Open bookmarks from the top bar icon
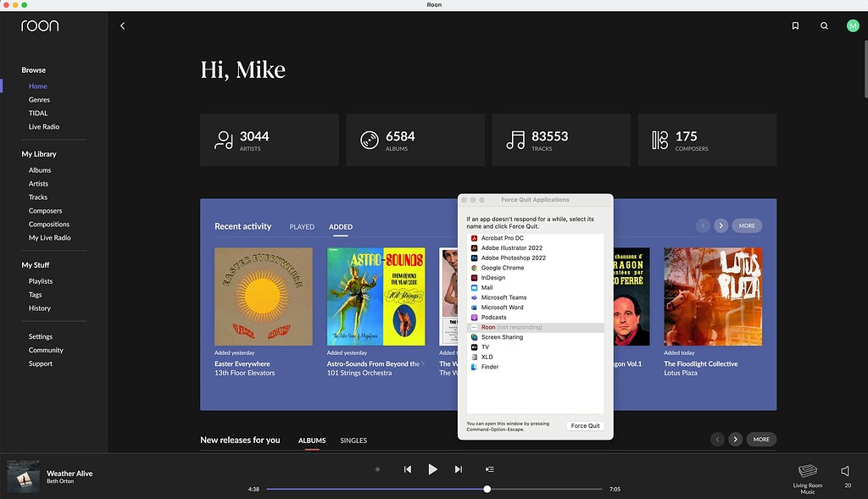This screenshot has width=868, height=499. (x=795, y=26)
